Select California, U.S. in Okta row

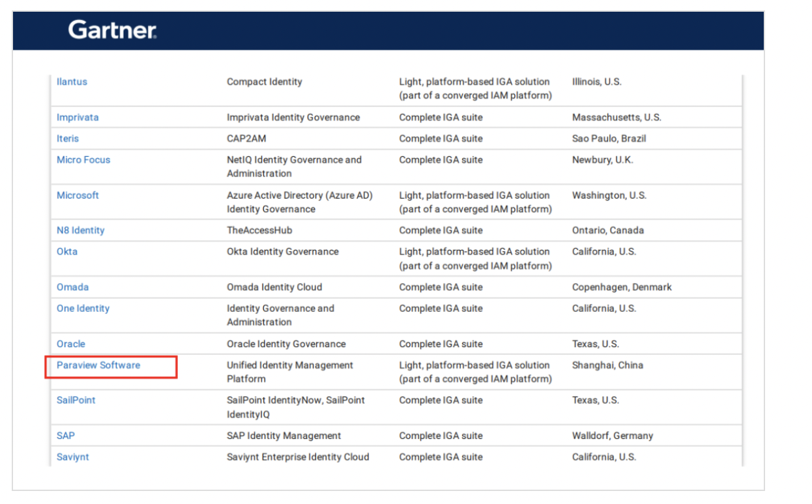(x=604, y=251)
